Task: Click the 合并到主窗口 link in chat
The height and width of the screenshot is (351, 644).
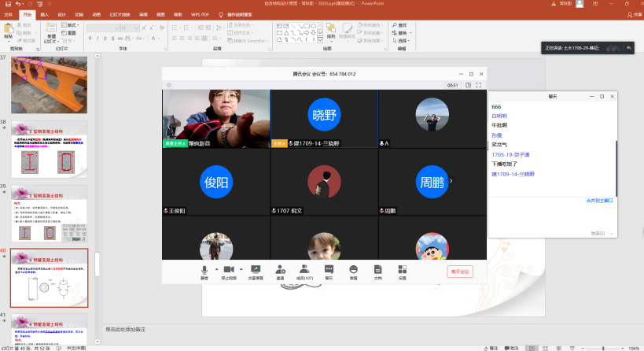Action: [599, 201]
